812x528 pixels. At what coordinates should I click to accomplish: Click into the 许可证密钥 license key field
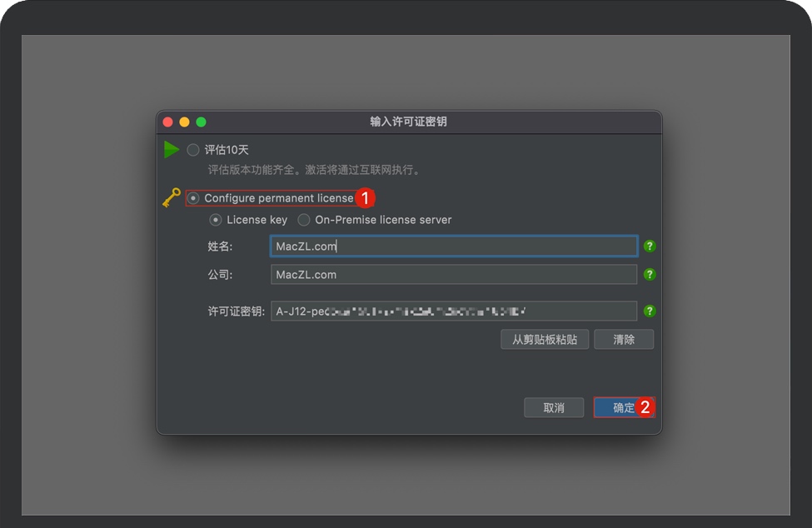[454, 311]
